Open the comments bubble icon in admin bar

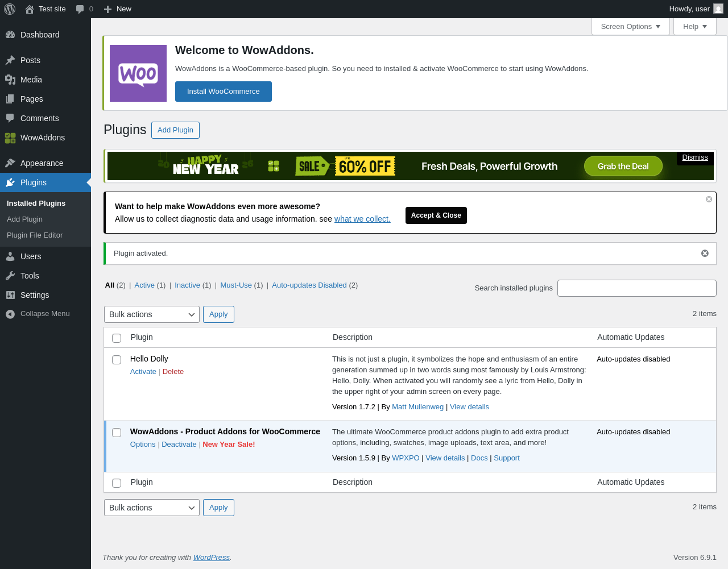coord(80,9)
